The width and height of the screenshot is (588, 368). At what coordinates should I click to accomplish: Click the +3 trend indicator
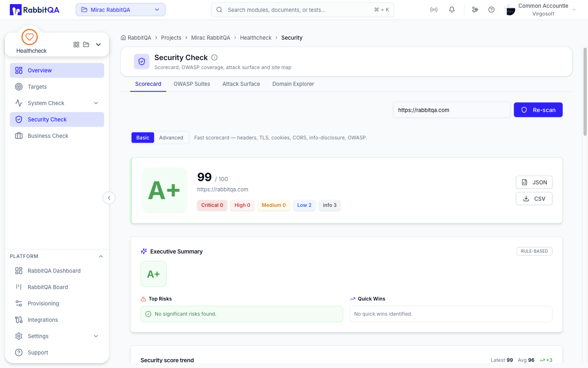pyautogui.click(x=546, y=360)
